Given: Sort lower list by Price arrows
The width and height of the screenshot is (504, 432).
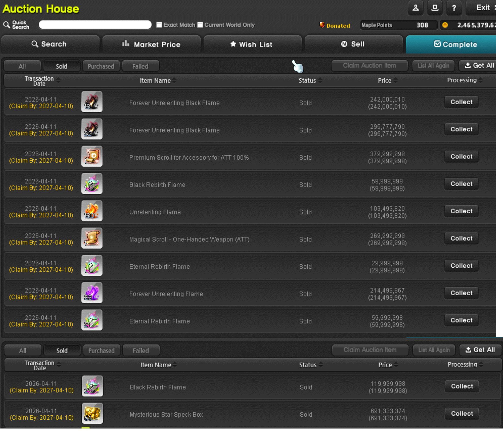Looking at the screenshot, I should pyautogui.click(x=396, y=365).
